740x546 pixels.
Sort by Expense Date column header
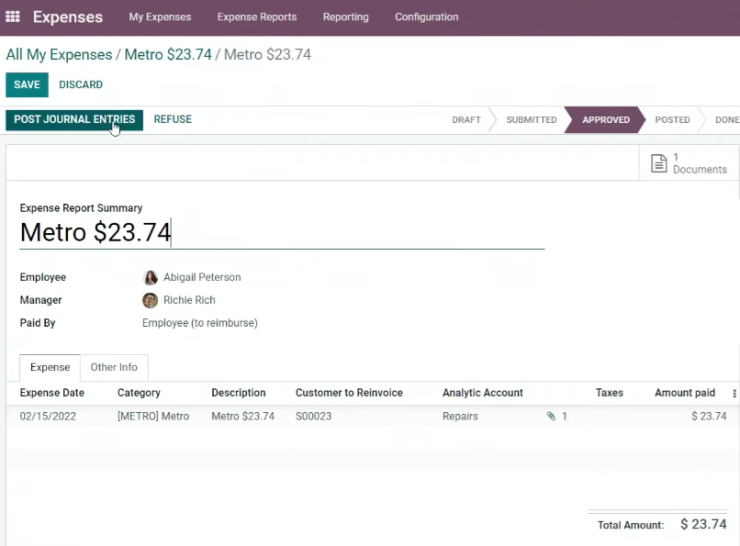click(x=52, y=393)
